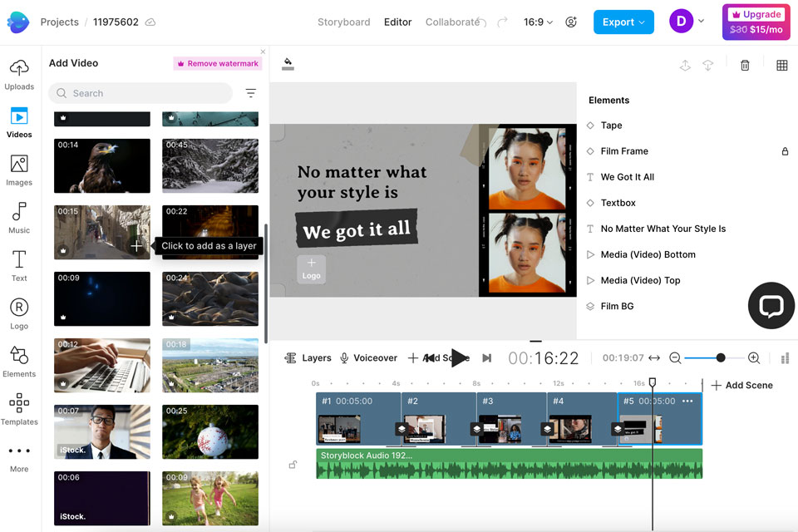Click zoom out magnifier on timeline
This screenshot has width=798, height=532.
pos(675,358)
